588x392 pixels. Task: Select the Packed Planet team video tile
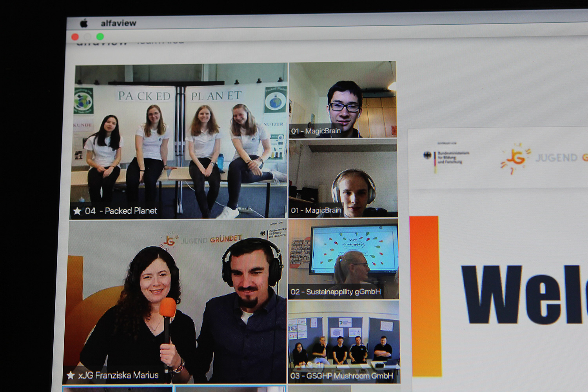point(180,141)
